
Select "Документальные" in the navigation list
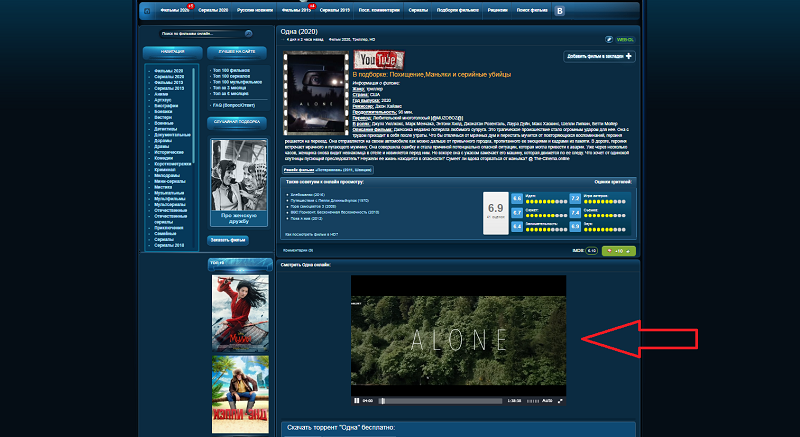click(172, 135)
